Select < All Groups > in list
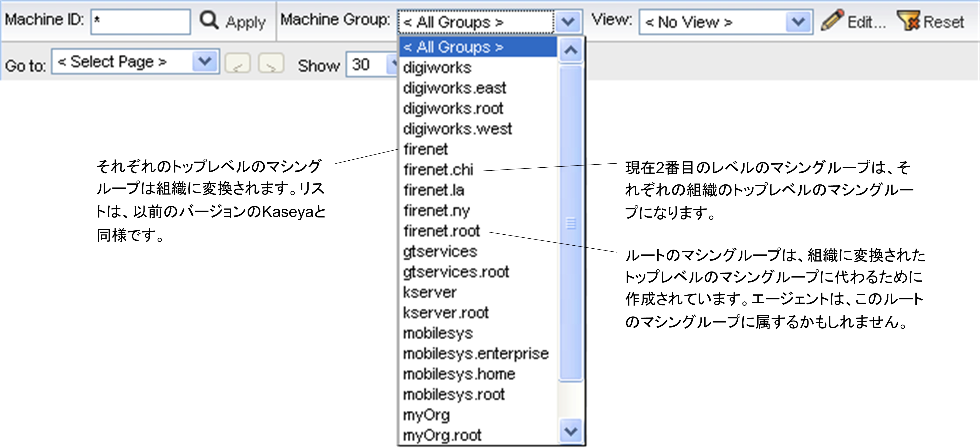 click(x=478, y=47)
